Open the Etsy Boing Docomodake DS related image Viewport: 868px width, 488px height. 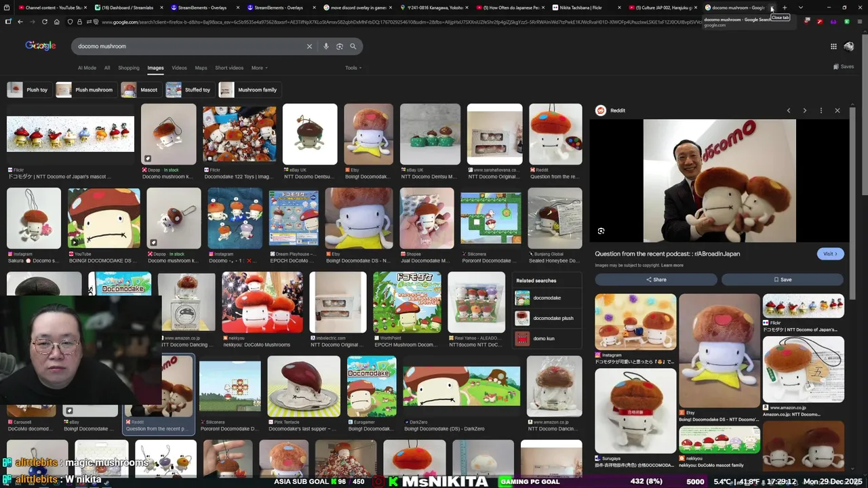click(x=719, y=350)
